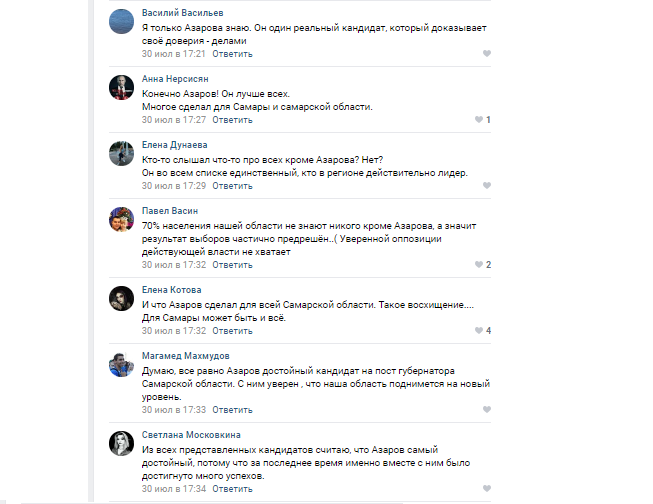
Task: Click the 30 июл в 17:29 timestamp
Action: coord(173,185)
